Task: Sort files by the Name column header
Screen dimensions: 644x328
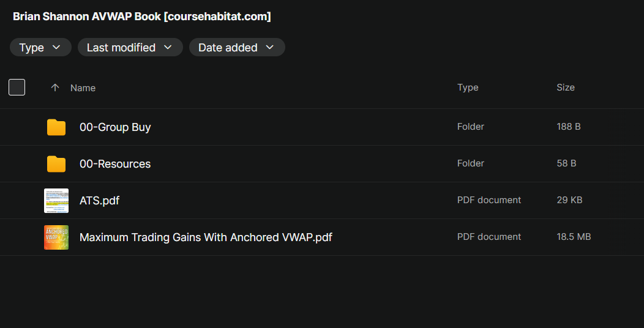Action: 83,88
